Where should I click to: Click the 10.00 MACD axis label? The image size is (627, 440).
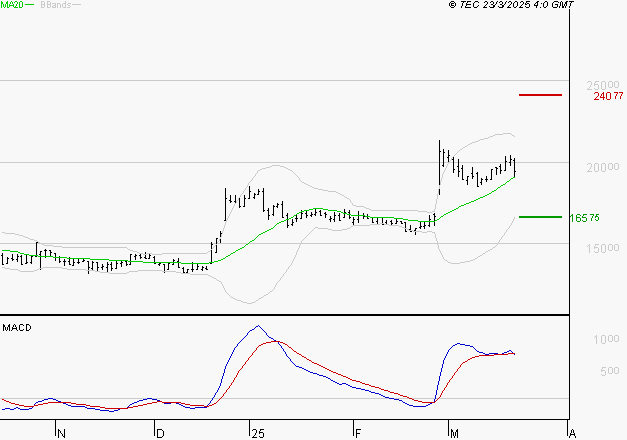coord(606,340)
